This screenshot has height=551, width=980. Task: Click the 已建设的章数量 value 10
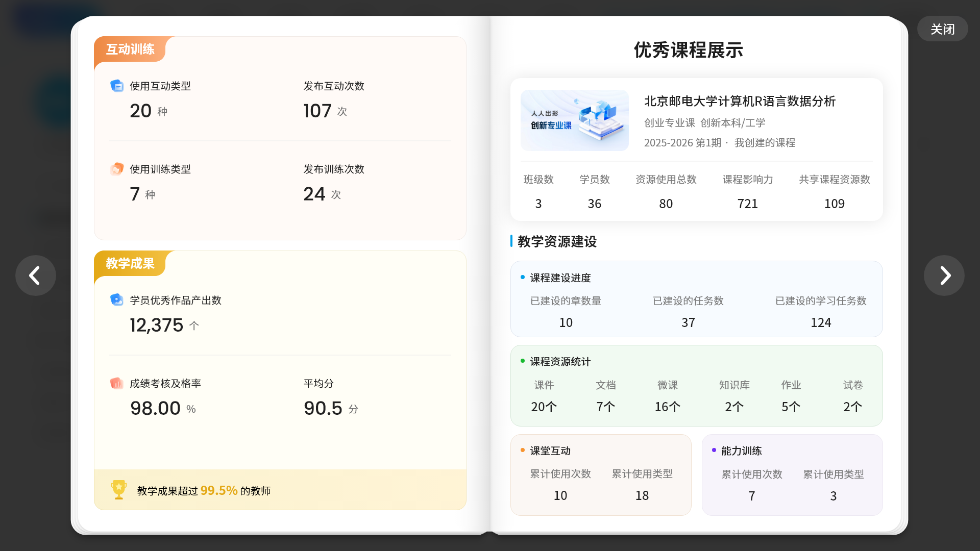pos(566,322)
